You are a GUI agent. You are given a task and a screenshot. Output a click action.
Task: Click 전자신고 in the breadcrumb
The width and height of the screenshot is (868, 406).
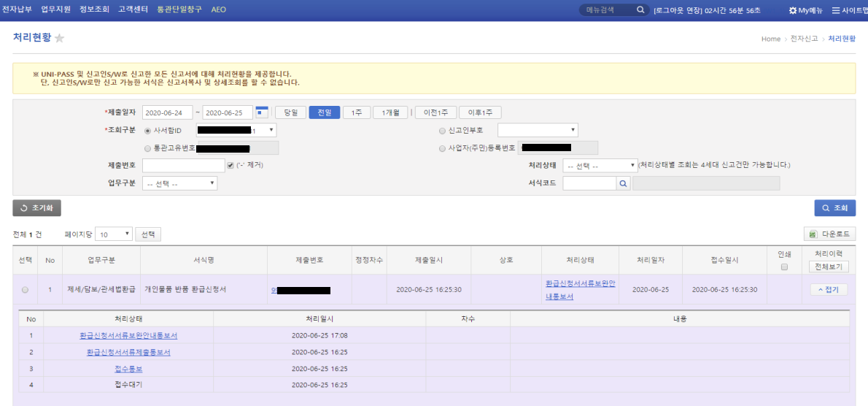click(x=804, y=39)
